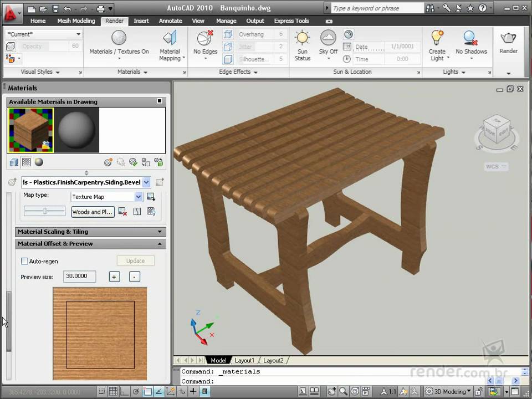Select the wood cube material thumbnail
The image size is (532, 399).
pyautogui.click(x=30, y=130)
